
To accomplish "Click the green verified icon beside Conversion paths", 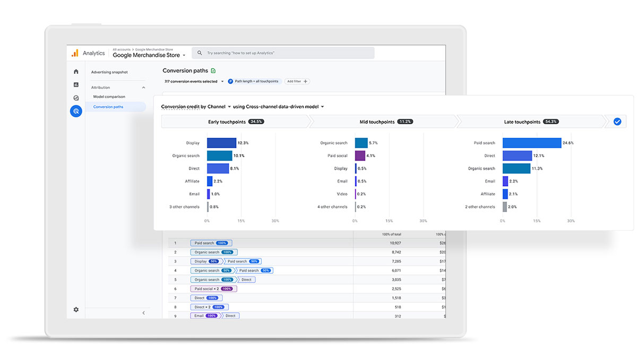I will (x=213, y=71).
